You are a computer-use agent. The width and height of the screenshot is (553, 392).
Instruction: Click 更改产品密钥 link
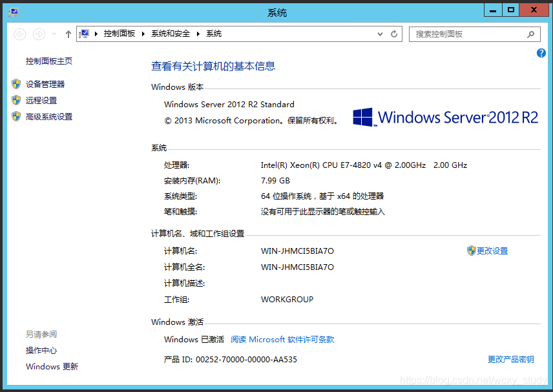click(510, 360)
